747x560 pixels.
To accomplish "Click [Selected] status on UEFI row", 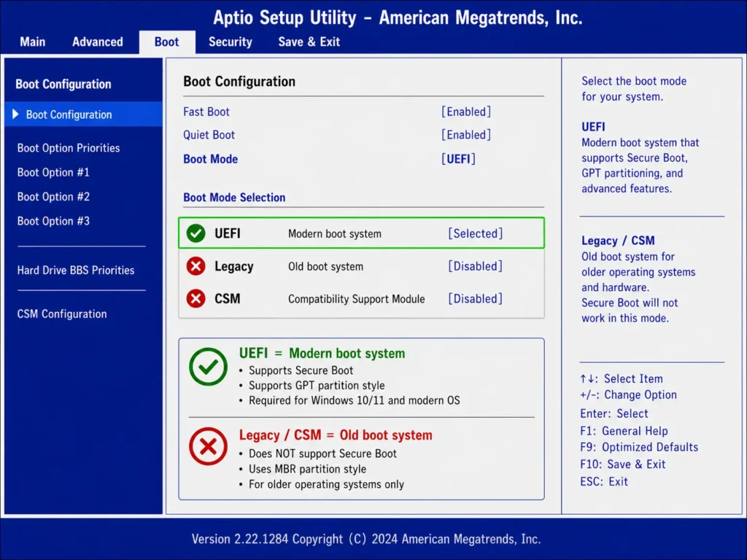I will [x=475, y=233].
